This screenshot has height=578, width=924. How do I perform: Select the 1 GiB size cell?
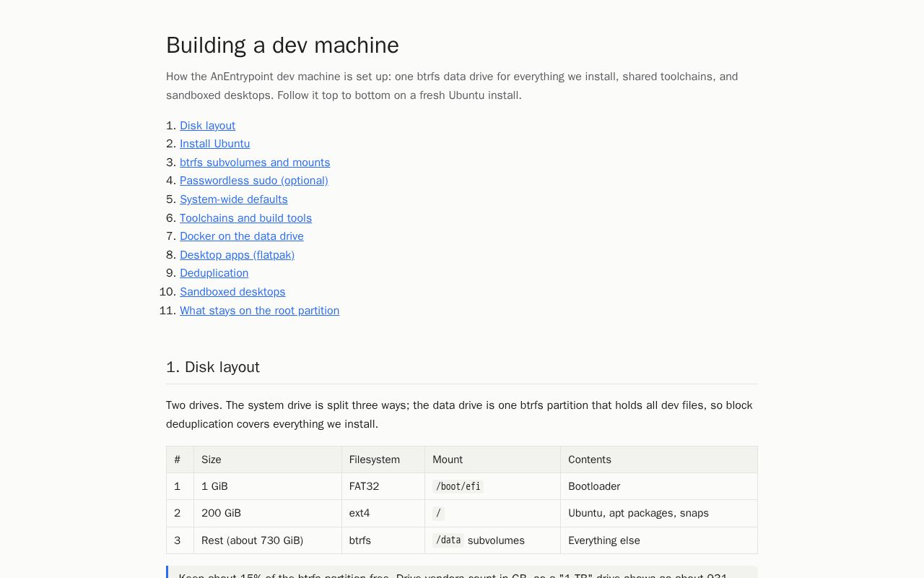click(268, 486)
